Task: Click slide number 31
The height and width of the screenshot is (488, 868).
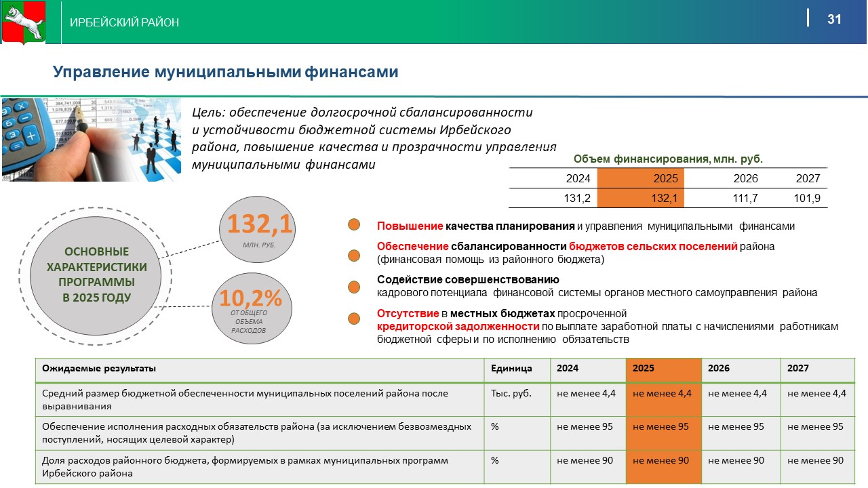Action: point(834,20)
